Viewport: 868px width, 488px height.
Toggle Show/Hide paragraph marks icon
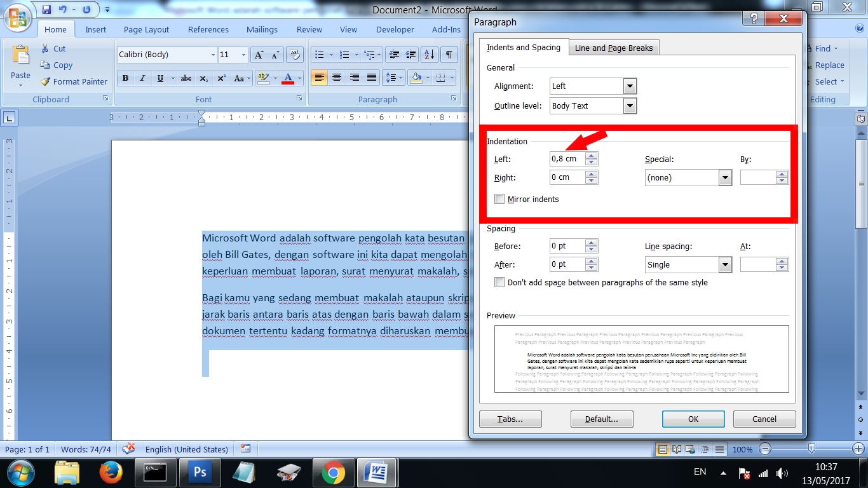(x=449, y=55)
